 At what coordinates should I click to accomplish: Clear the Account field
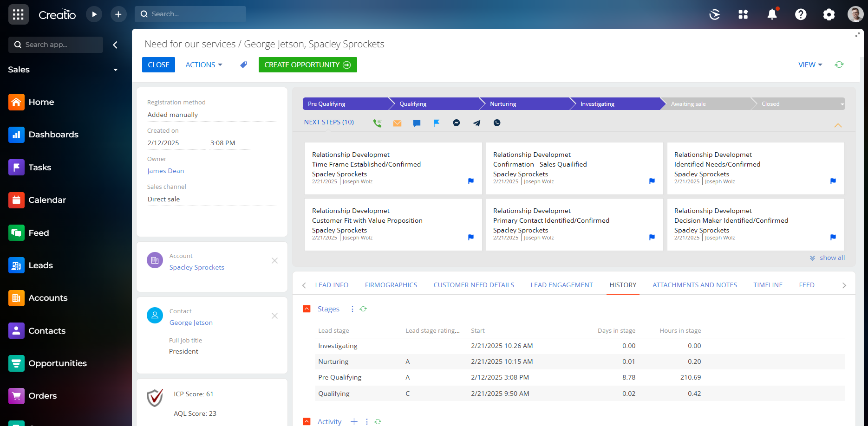(274, 261)
